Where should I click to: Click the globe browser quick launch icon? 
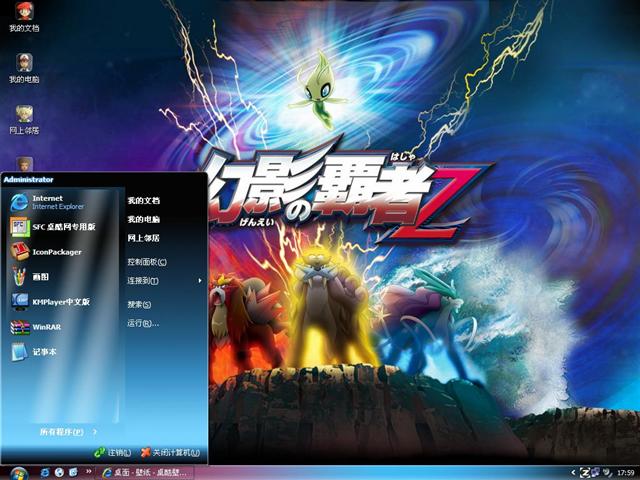click(x=59, y=473)
